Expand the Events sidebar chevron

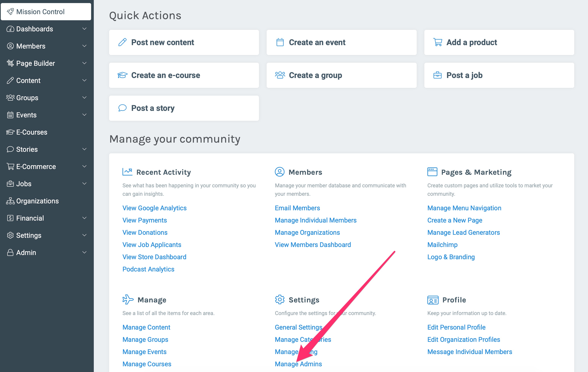tap(84, 115)
